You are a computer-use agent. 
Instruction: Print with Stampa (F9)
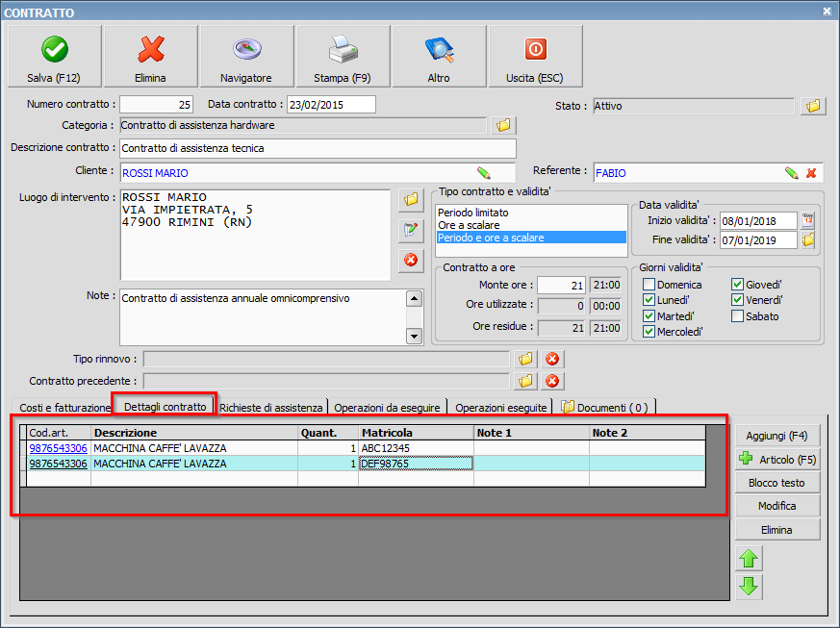(343, 56)
